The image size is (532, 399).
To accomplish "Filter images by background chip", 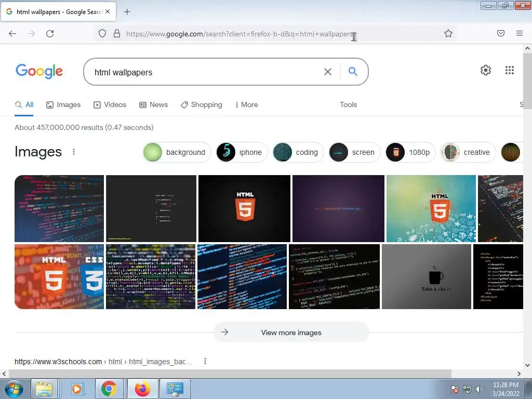I will pyautogui.click(x=177, y=152).
